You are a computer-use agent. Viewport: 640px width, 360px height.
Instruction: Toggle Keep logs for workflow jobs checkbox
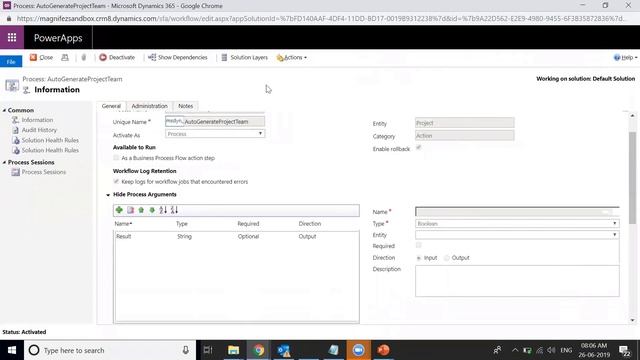point(116,182)
